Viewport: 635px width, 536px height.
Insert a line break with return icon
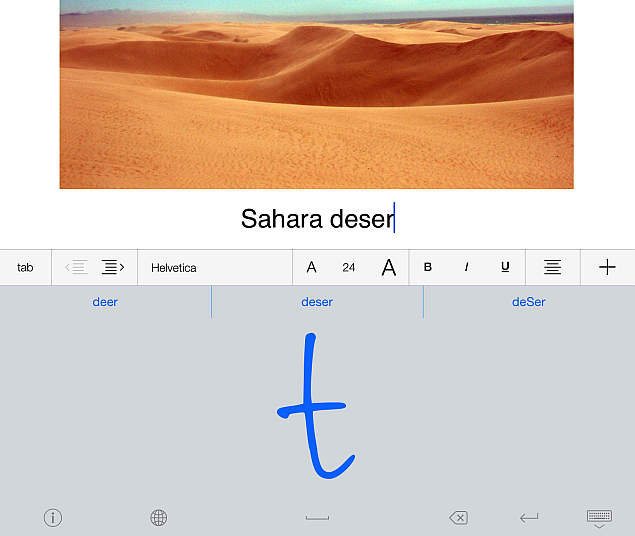tap(529, 518)
